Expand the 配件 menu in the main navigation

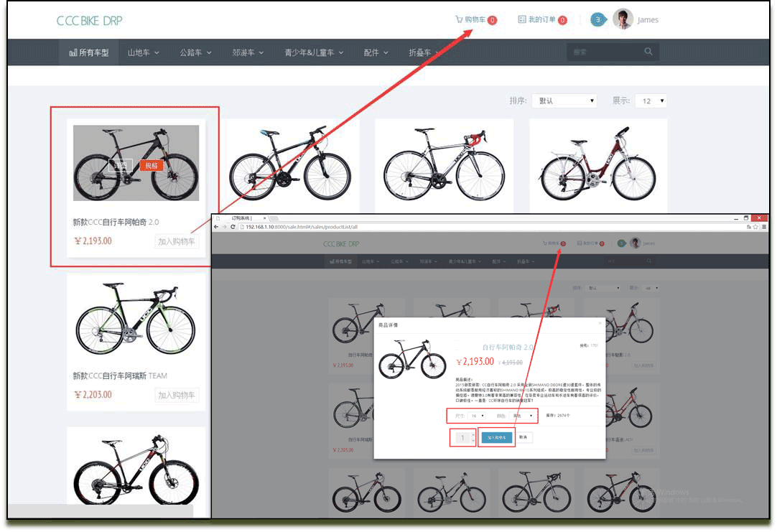(376, 52)
